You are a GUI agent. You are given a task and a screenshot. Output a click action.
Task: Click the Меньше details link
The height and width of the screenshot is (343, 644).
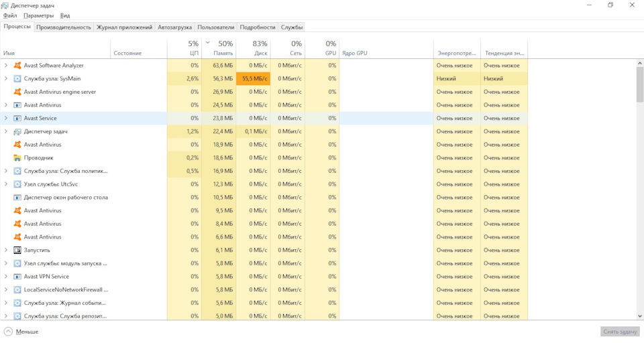click(x=27, y=332)
